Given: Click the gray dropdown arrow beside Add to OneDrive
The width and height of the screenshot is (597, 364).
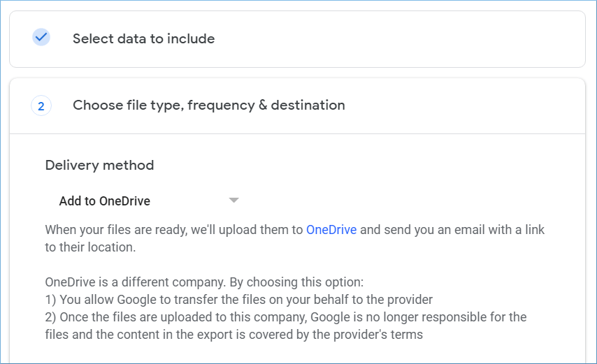Looking at the screenshot, I should 233,201.
